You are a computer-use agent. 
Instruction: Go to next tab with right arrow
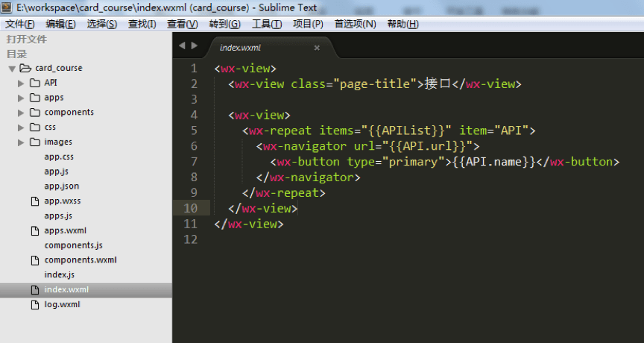coord(195,45)
